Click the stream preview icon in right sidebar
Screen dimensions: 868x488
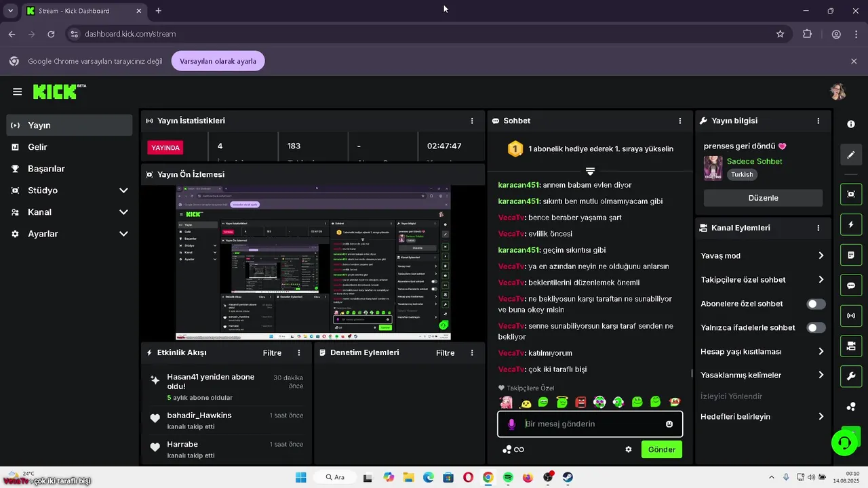[851, 194]
